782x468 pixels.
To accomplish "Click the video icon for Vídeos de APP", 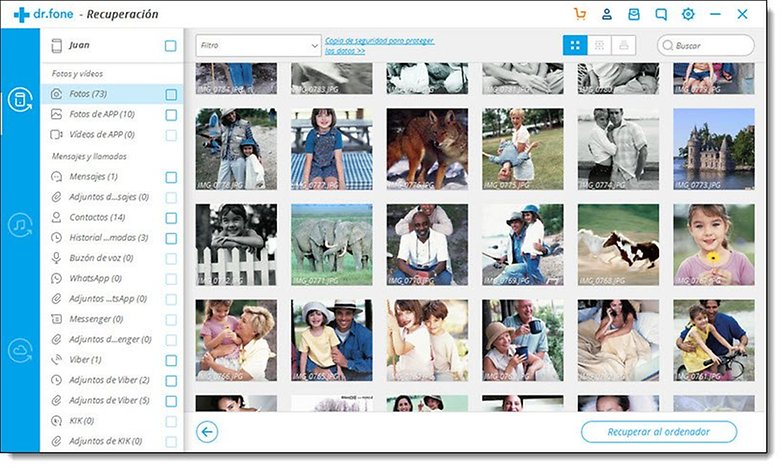I will 57,134.
